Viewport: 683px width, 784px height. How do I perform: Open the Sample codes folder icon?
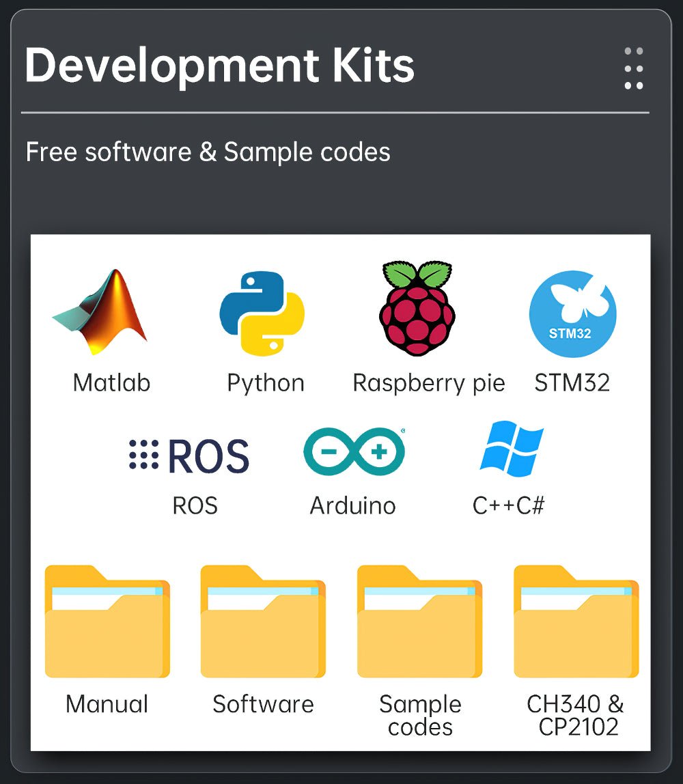click(x=419, y=622)
